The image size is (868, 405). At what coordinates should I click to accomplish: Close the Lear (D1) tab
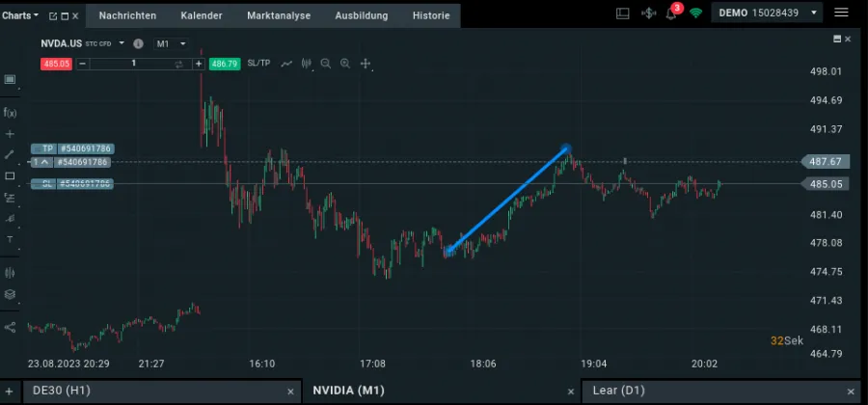[851, 391]
